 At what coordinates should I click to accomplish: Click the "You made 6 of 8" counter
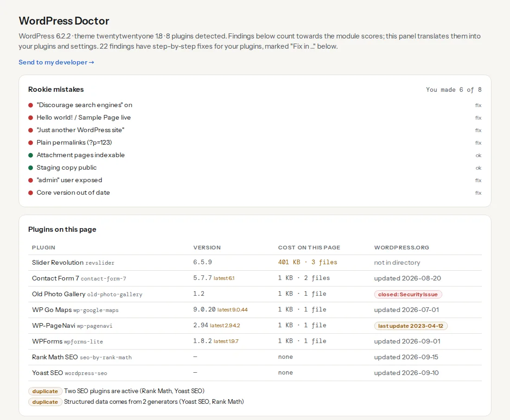point(454,90)
